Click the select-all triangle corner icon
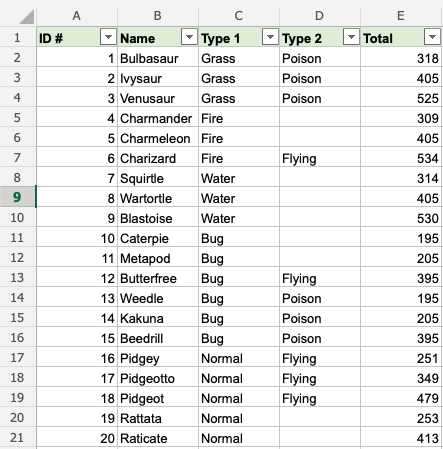This screenshot has width=443, height=449. pyautogui.click(x=27, y=17)
